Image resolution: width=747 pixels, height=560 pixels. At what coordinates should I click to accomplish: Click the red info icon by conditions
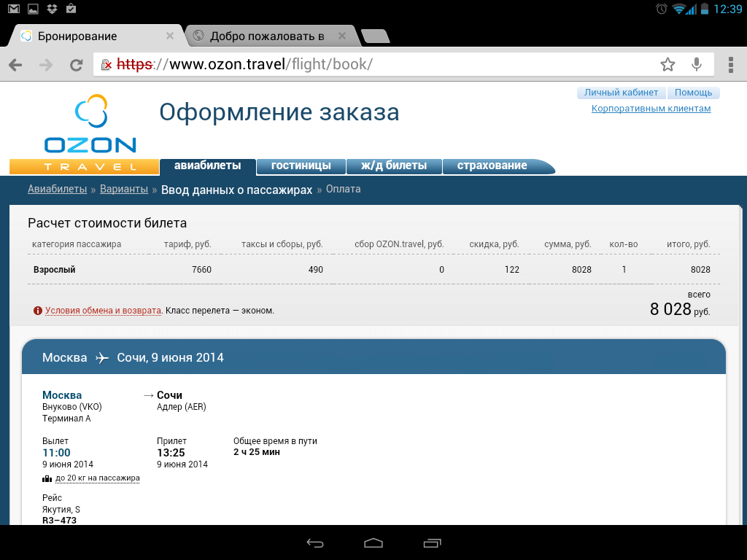click(38, 311)
